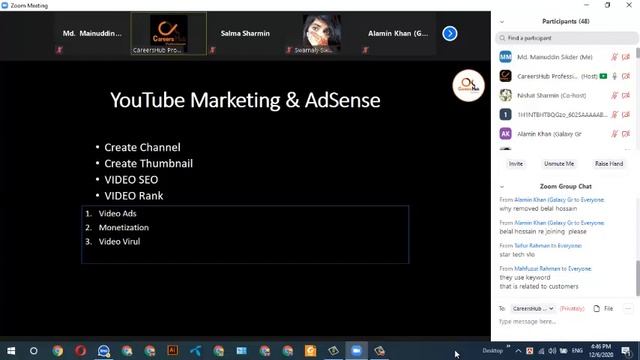Click the Invite button
This screenshot has width=640, height=360.
point(516,164)
